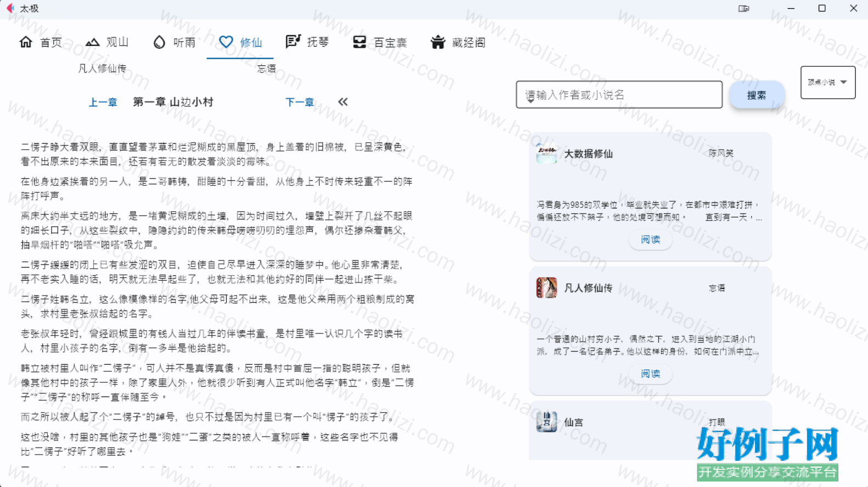Read 大数据修仙 via its 阅读 button
Image resolution: width=868 pixels, height=487 pixels.
pyautogui.click(x=650, y=240)
